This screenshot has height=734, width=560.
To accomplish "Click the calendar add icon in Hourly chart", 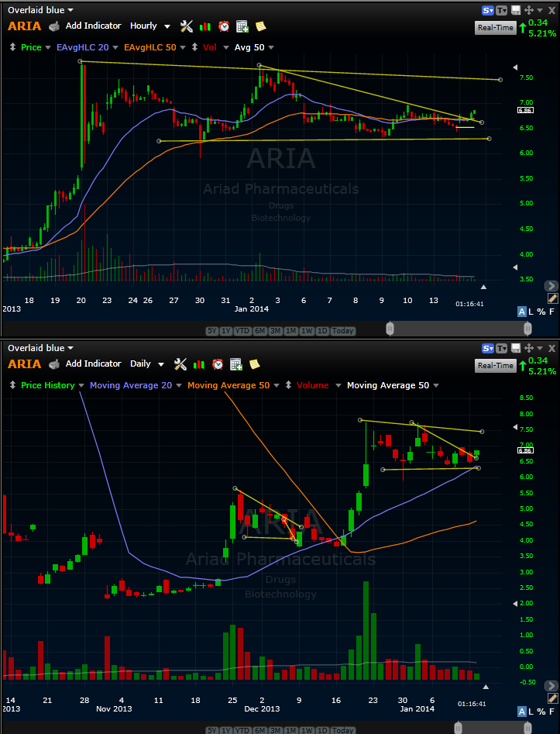I will [x=242, y=26].
